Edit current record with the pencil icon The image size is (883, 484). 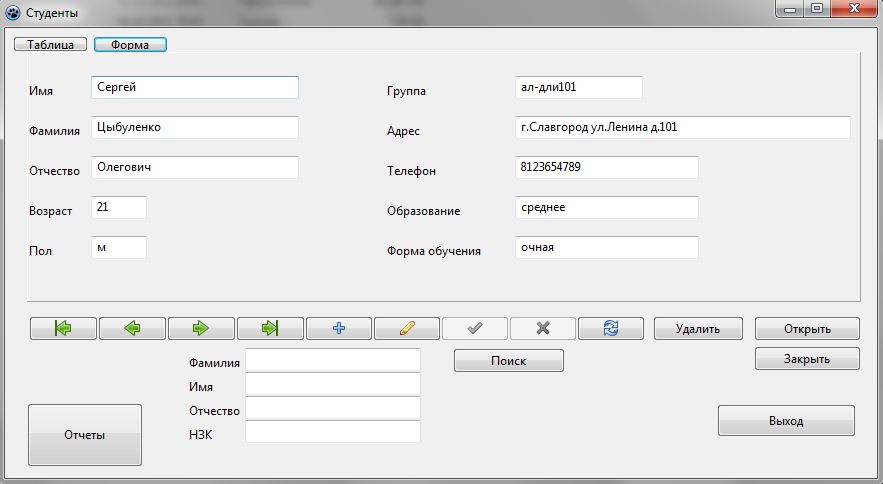point(407,328)
